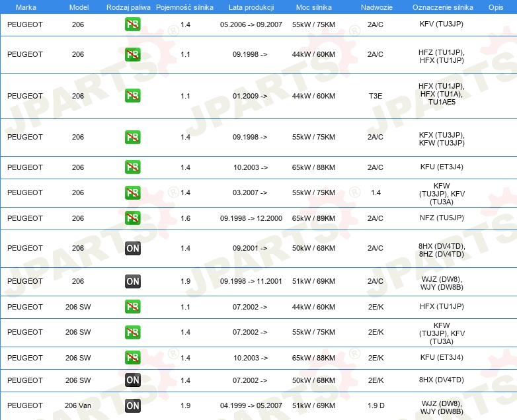The image size is (517, 420).
Task: Choose the petrol icon in the KFX (TU3JP) row
Action: pos(132,137)
